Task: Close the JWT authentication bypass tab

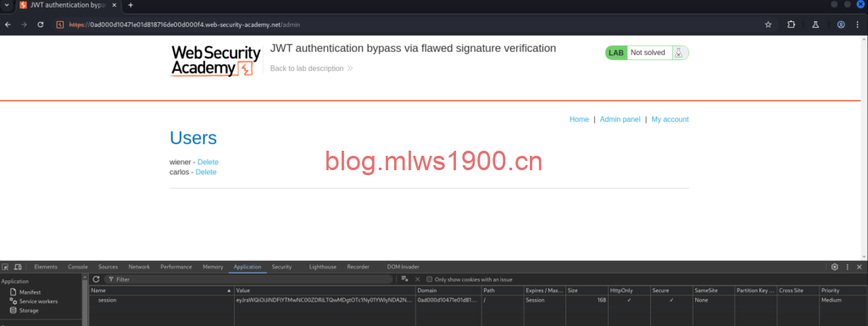Action: (115, 5)
